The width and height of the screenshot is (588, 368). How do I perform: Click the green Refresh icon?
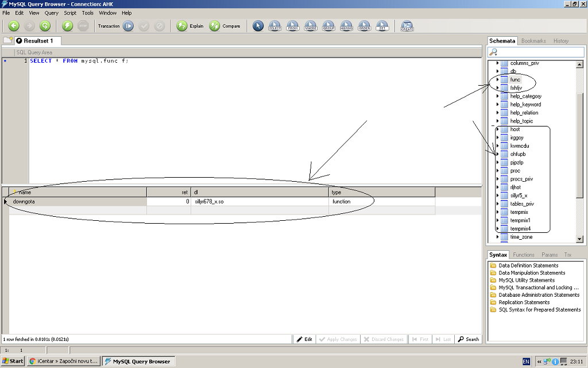(x=45, y=26)
